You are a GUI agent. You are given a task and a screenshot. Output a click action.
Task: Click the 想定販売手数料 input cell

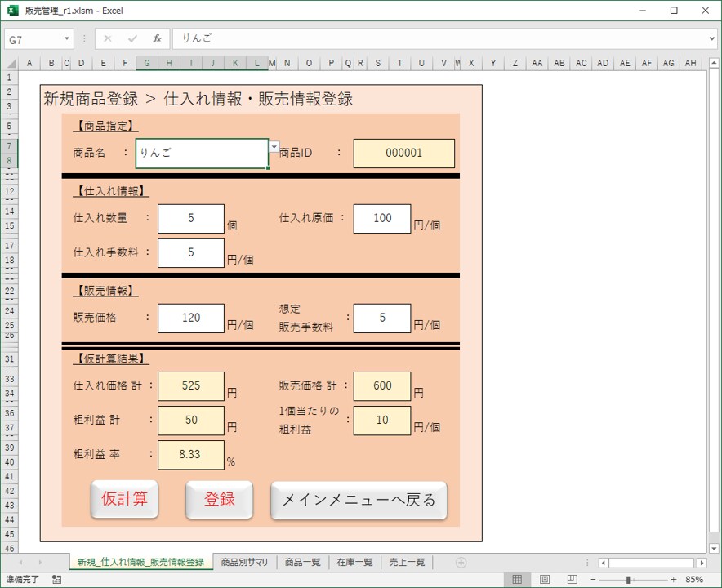click(x=382, y=318)
